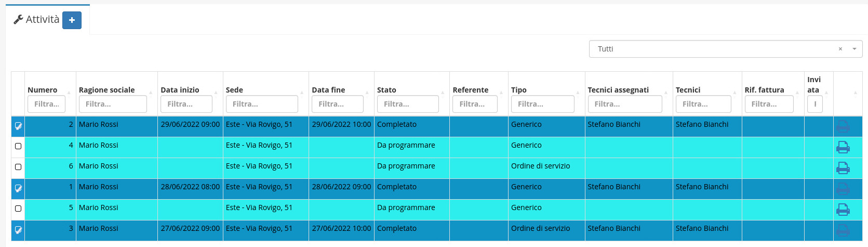868x247 pixels.
Task: Click the Numero filter input field
Action: click(46, 104)
